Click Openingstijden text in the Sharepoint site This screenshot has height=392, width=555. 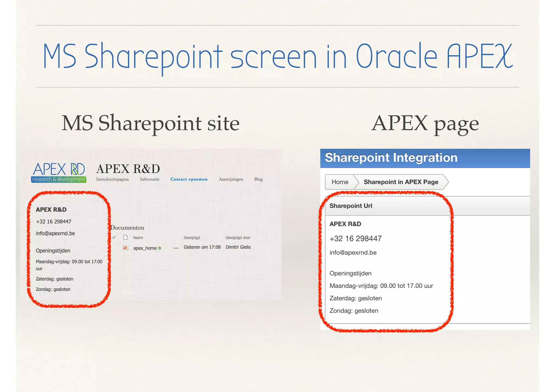53,251
